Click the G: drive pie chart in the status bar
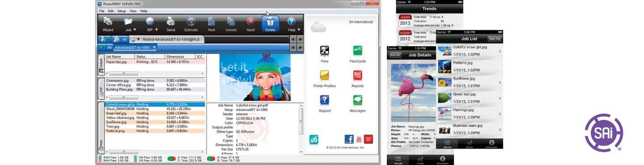 [x=210, y=158]
